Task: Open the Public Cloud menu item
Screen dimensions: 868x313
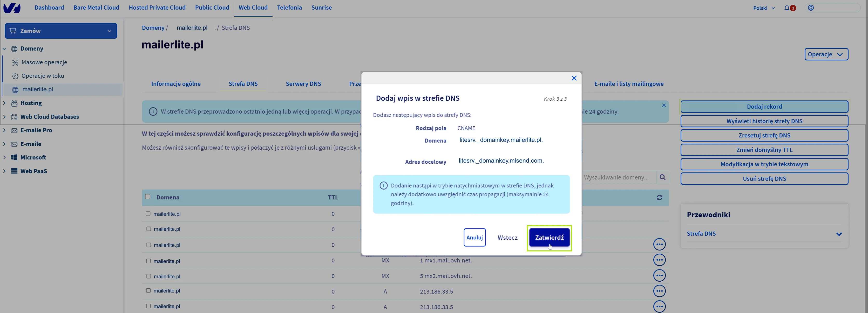Action: 212,8
